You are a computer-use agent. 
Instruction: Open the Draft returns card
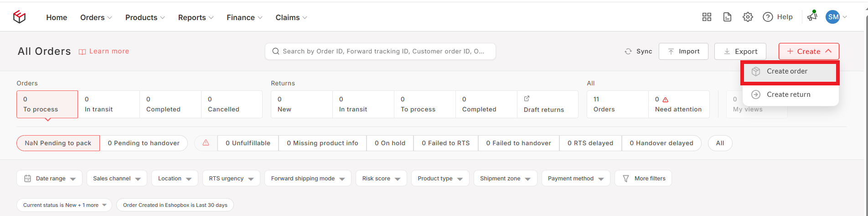(x=547, y=105)
